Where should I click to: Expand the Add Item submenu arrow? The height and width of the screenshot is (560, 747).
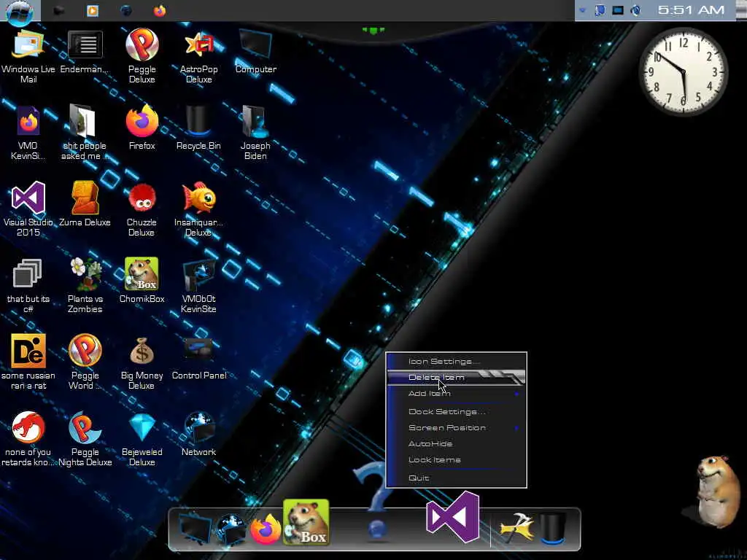click(516, 394)
